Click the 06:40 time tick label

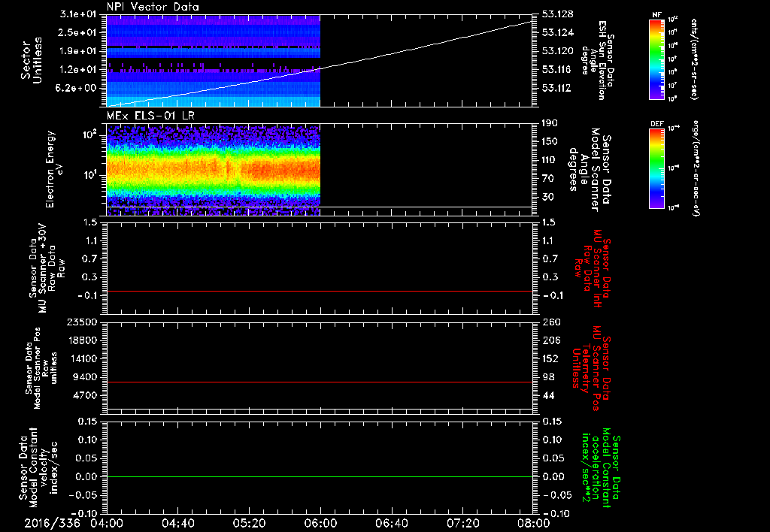click(x=391, y=523)
